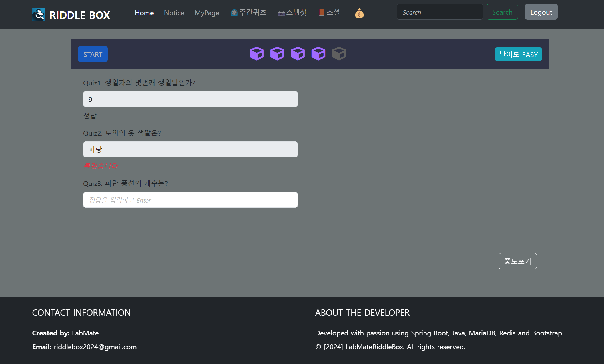This screenshot has height=364, width=604.
Task: Click the first purple cube icon
Action: (x=256, y=53)
